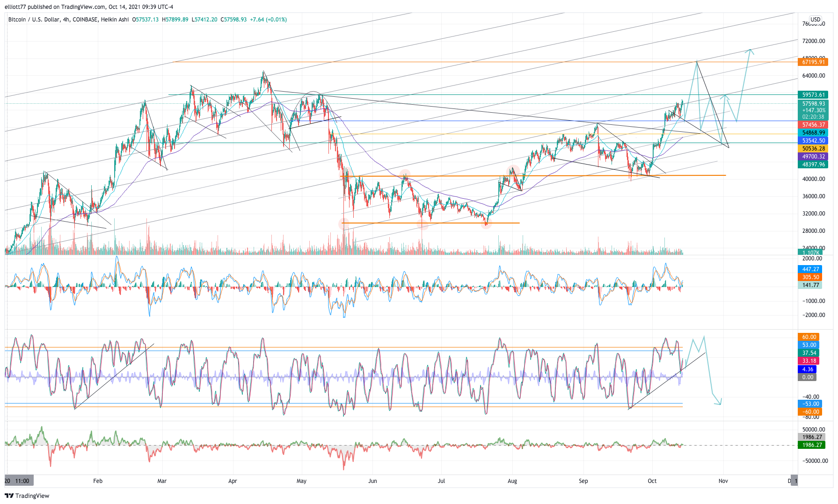The image size is (838, 504).
Task: Click the Bitcoin / U.S. Dollar symbol title
Action: (34, 20)
